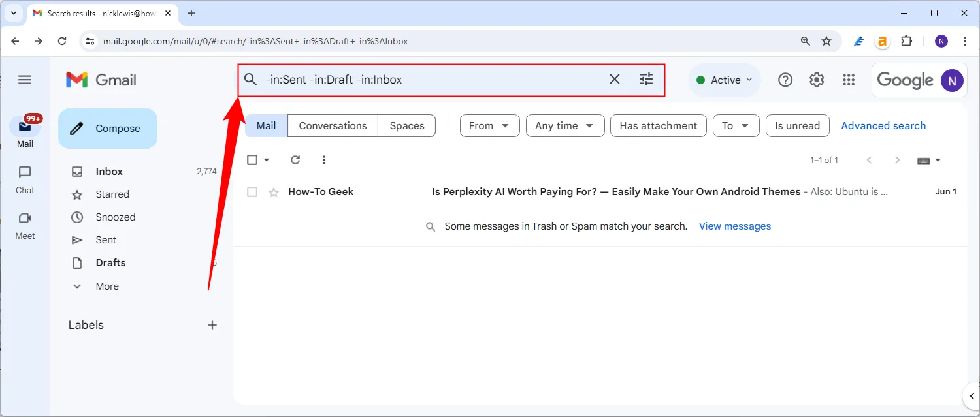Viewport: 980px width, 417px height.
Task: Click the search magnifier icon in search box
Action: pyautogui.click(x=251, y=80)
